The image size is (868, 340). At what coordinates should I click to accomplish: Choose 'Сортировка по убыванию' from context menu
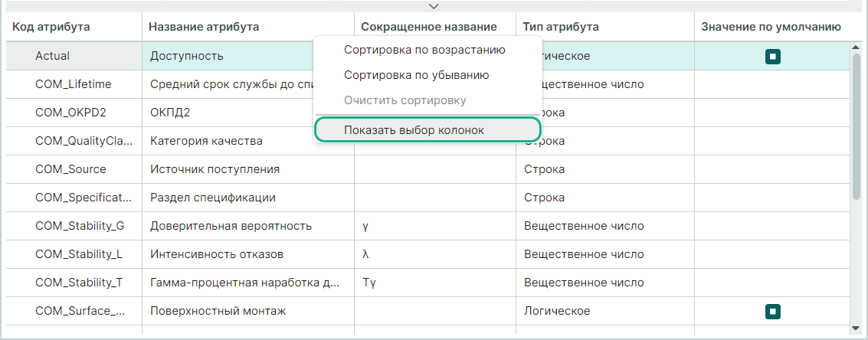click(x=417, y=75)
